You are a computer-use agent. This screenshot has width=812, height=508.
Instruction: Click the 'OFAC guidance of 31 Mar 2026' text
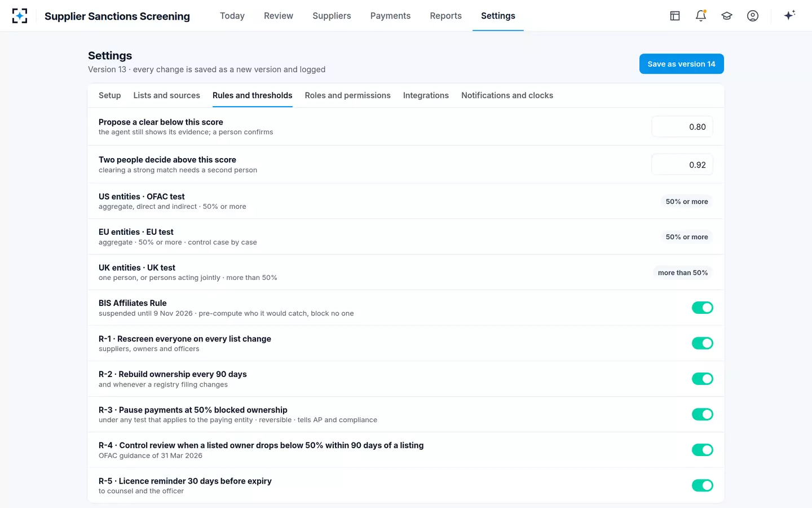coord(151,456)
